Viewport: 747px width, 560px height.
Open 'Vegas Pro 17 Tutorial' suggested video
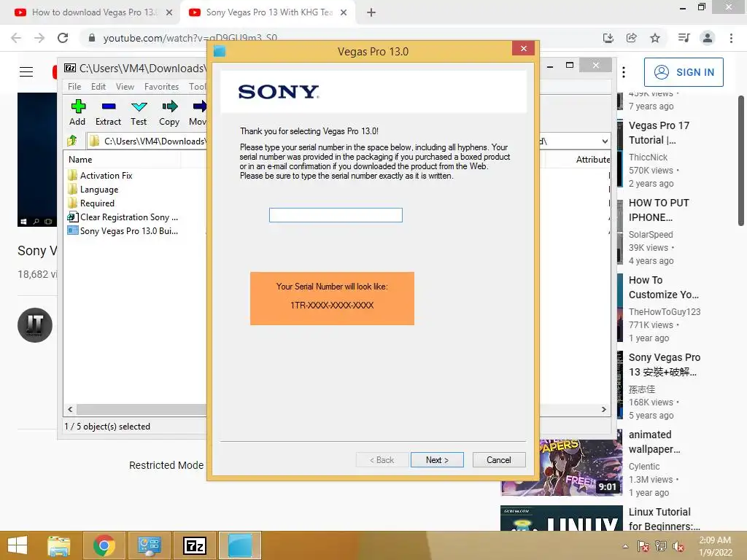659,133
